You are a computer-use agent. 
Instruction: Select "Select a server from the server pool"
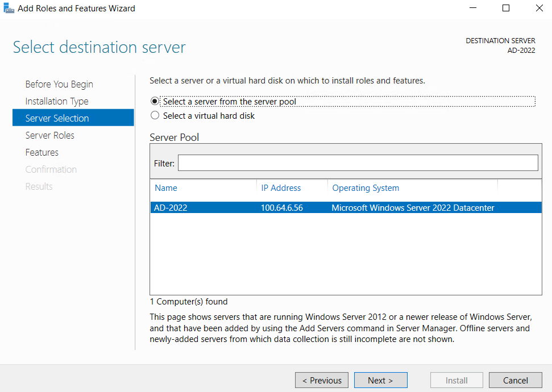pyautogui.click(x=155, y=102)
